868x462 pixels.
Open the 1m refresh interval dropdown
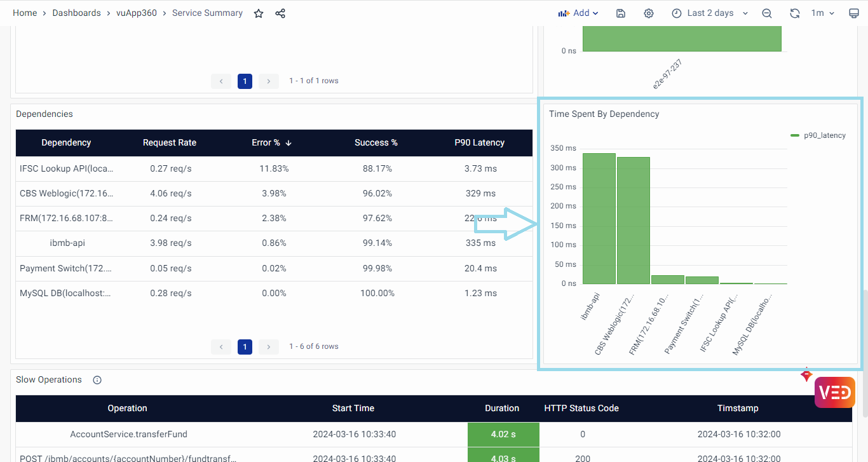822,13
